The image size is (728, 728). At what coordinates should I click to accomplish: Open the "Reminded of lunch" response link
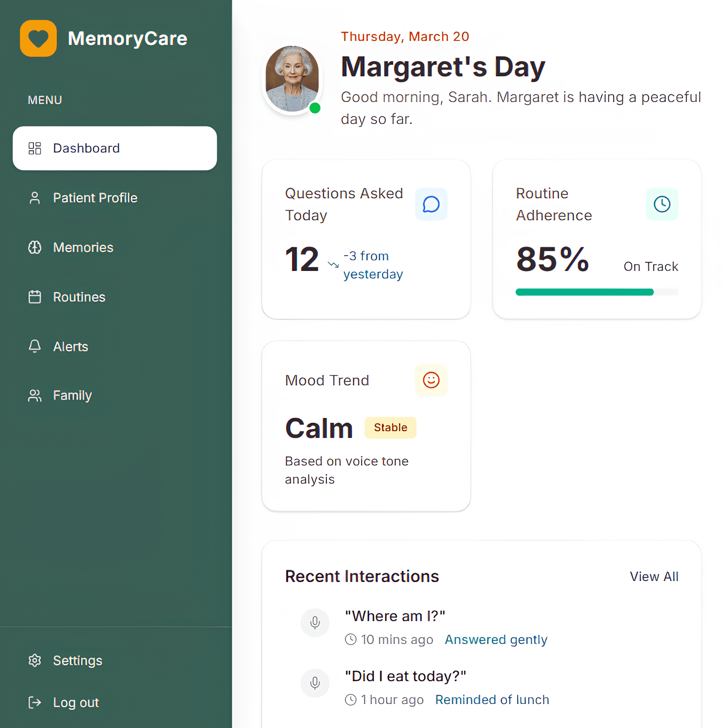pyautogui.click(x=492, y=699)
